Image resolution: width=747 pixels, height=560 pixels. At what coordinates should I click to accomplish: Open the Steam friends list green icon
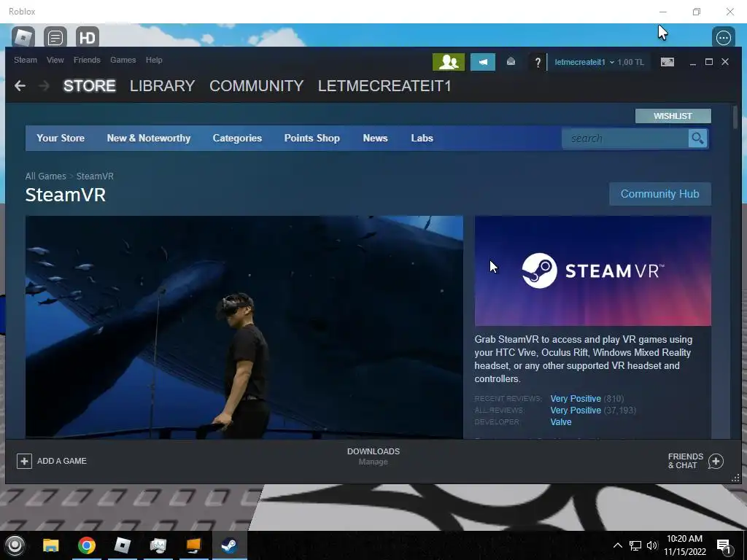pos(449,62)
